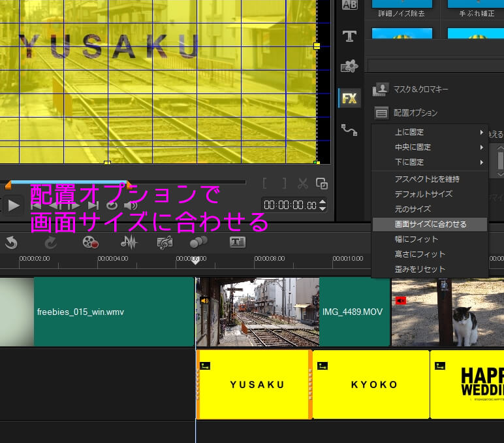The image size is (504, 443).
Task: Increase timecode with the up stepper arrow
Action: (x=323, y=202)
